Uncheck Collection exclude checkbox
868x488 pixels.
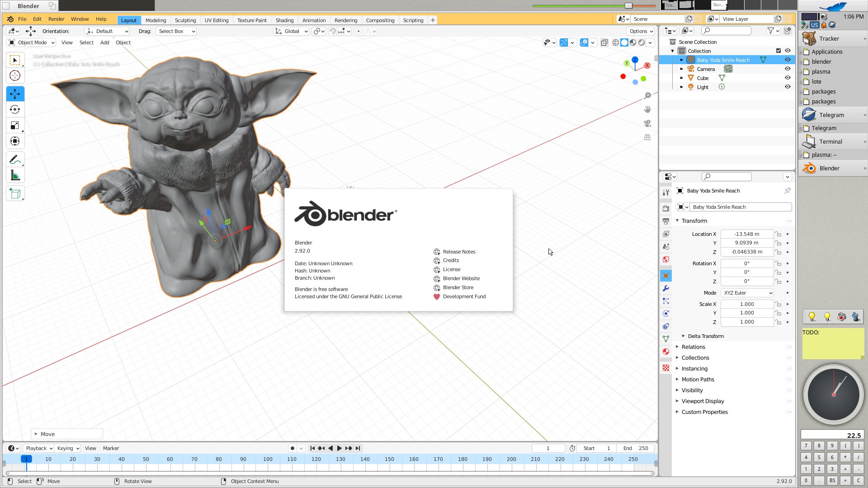[778, 51]
